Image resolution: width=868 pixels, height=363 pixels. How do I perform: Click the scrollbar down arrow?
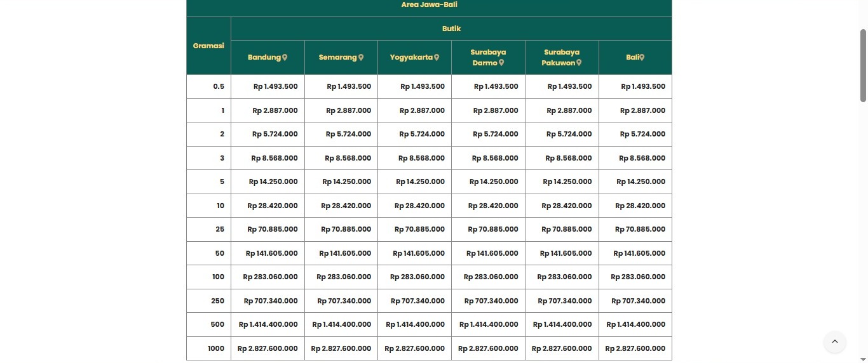(x=863, y=359)
